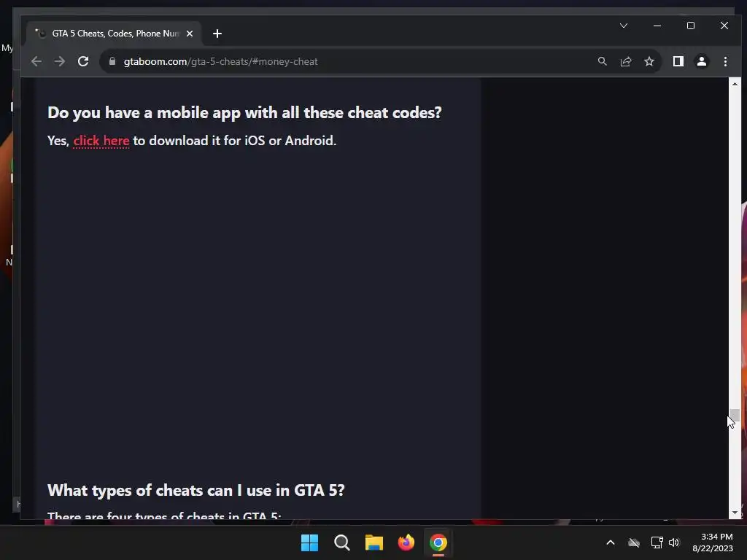Viewport: 747px width, 560px height.
Task: Reload the gtaboom page
Action: (x=83, y=61)
